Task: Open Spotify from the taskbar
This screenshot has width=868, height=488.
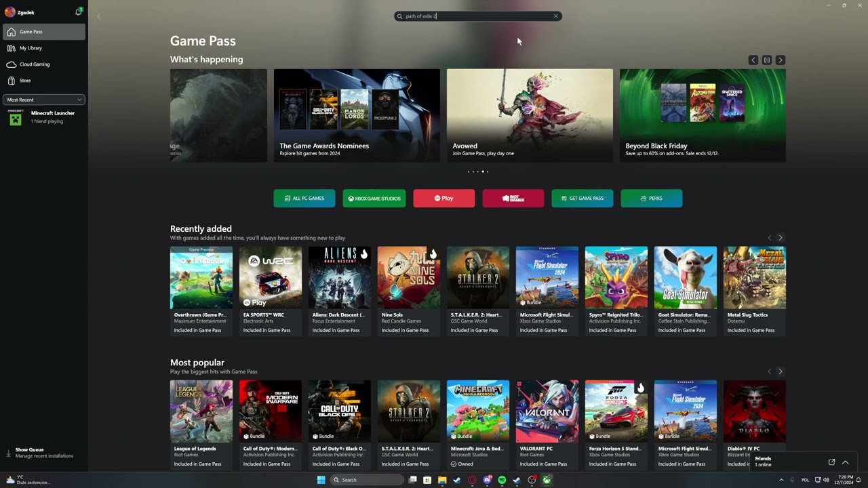Action: click(502, 480)
